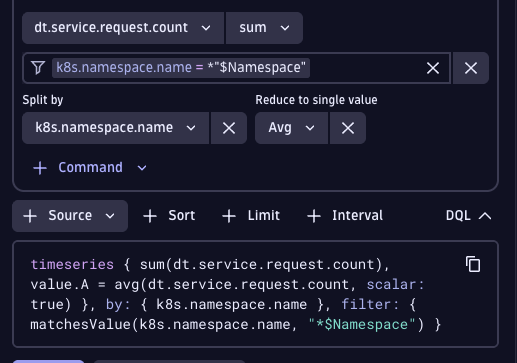Open the Split by k8s.namespace.name dropdown
This screenshot has width=517, height=363.
pyautogui.click(x=116, y=128)
